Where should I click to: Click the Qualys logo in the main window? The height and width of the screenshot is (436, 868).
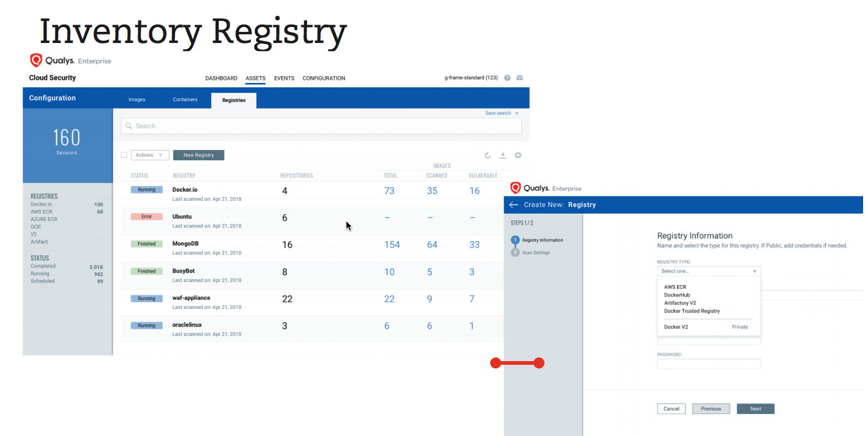(36, 60)
